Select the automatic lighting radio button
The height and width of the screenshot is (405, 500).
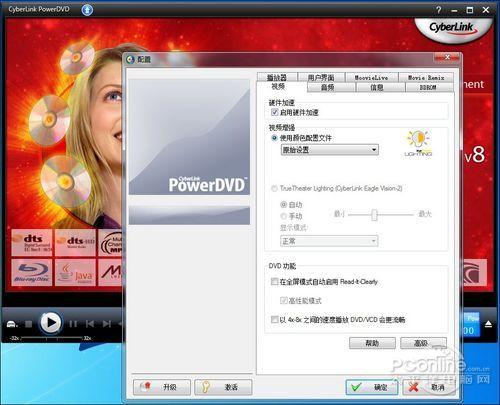tap(284, 205)
